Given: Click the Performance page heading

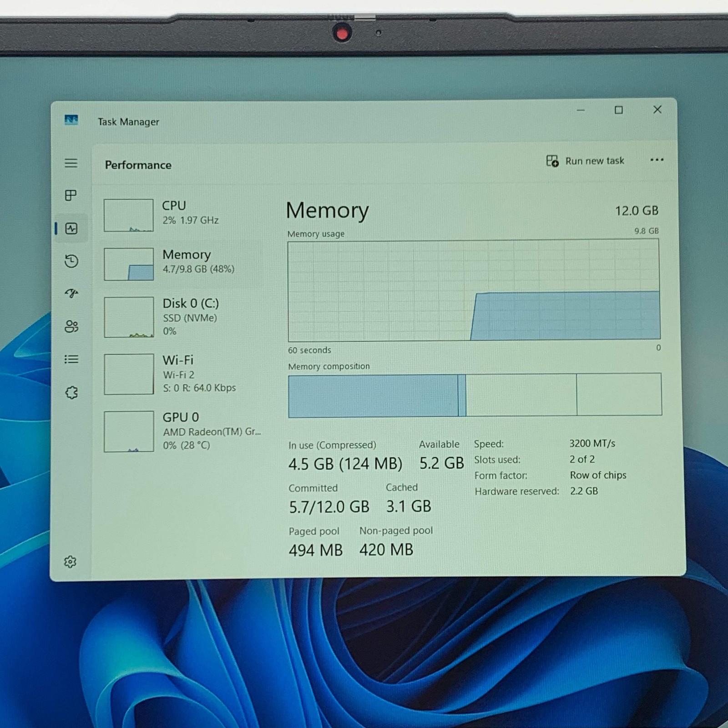Looking at the screenshot, I should click(x=138, y=165).
